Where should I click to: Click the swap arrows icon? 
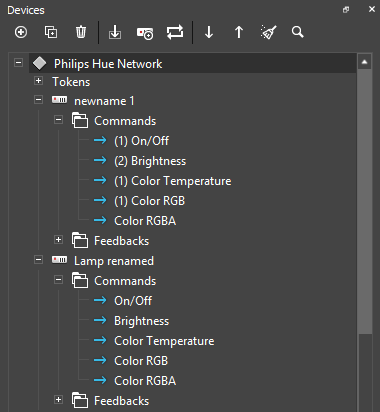[x=175, y=32]
